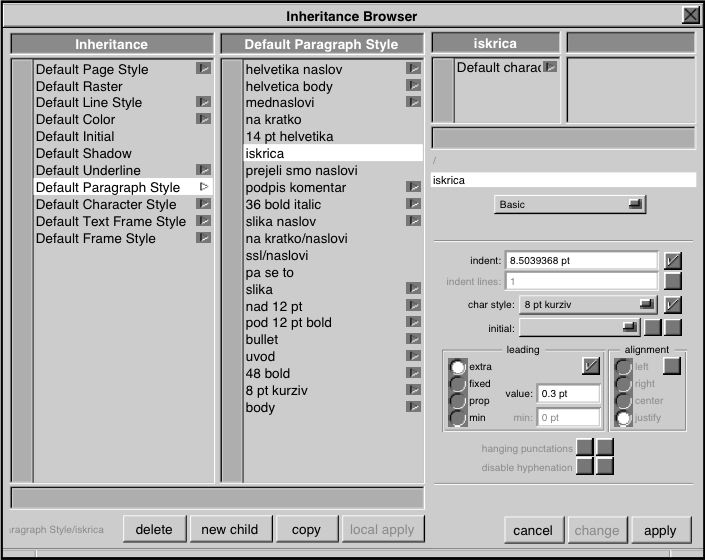This screenshot has width=705, height=560.
Task: Click the delete button
Action: (154, 529)
